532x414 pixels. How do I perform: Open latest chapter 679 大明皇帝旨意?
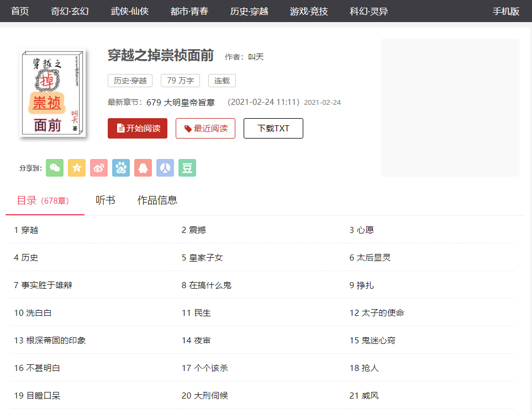click(x=181, y=102)
